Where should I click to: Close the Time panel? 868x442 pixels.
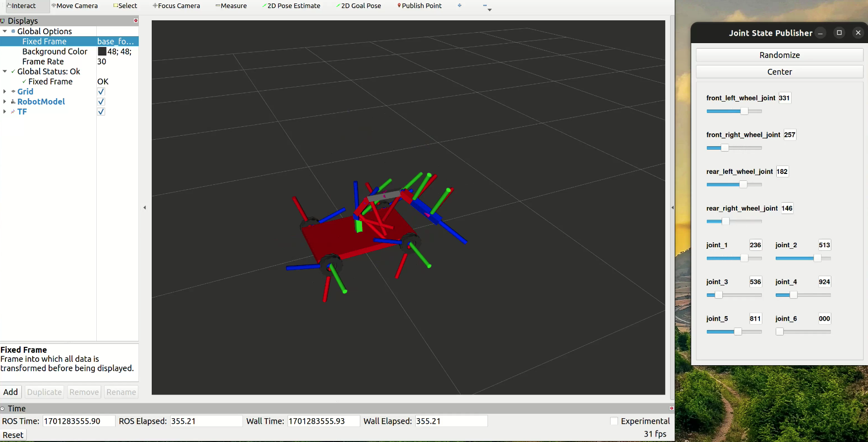pyautogui.click(x=672, y=408)
